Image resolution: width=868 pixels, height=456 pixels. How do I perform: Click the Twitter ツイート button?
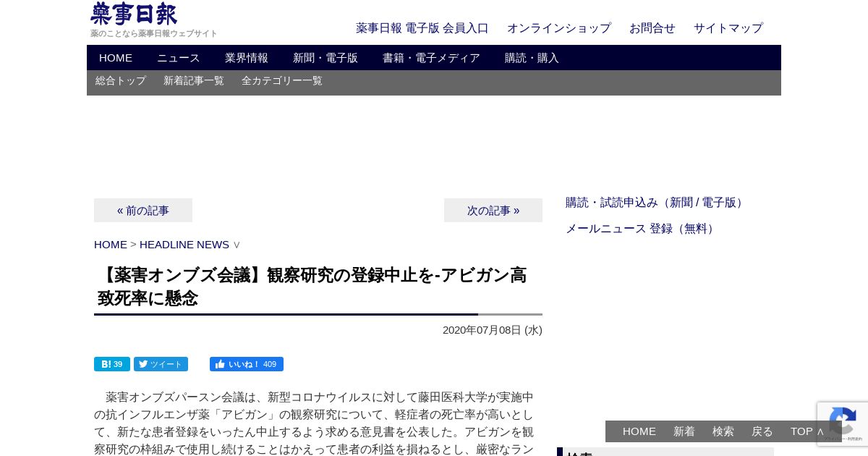(x=161, y=364)
